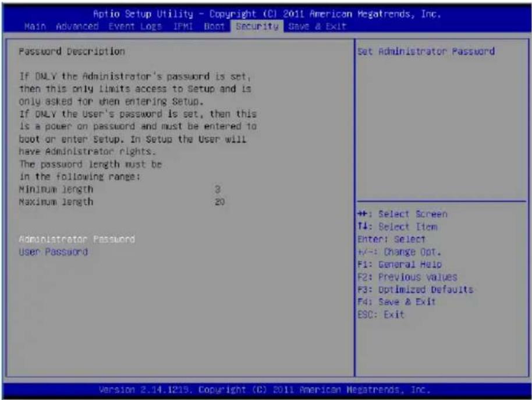532x400 pixels.
Task: Go to the IPMI tab
Action: (x=183, y=26)
